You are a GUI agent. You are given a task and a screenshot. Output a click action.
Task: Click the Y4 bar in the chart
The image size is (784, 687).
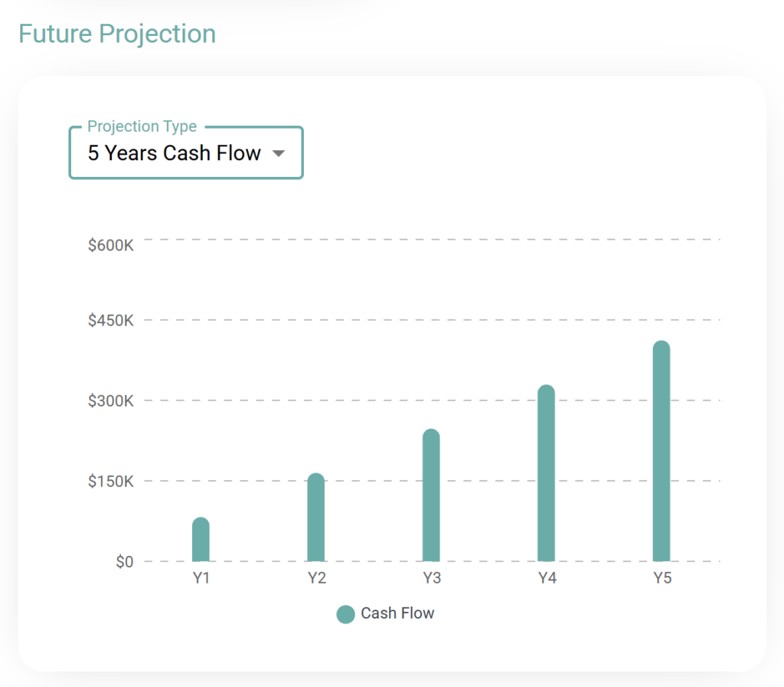pos(546,473)
